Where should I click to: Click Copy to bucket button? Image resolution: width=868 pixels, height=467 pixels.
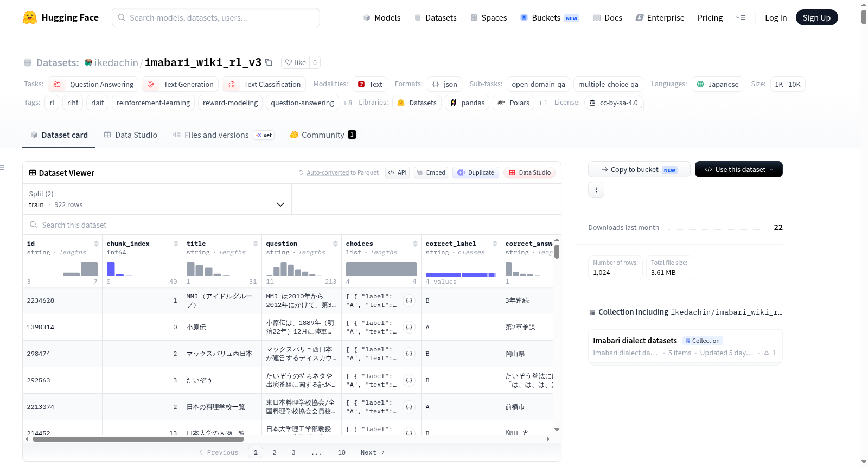click(x=639, y=169)
